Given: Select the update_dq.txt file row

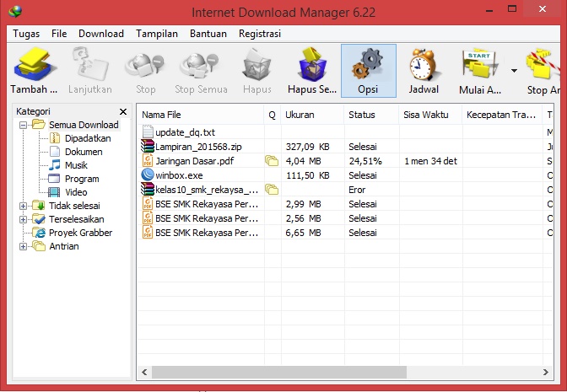Looking at the screenshot, I should (x=345, y=132).
